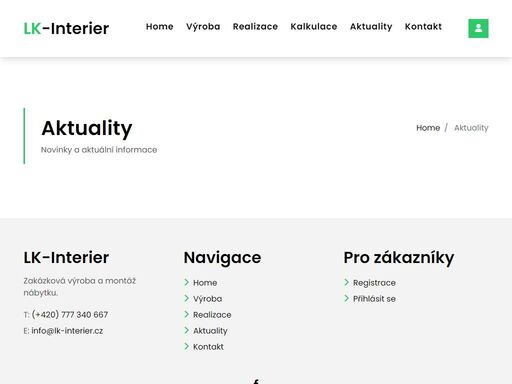Viewport: 512px width, 384px height.
Task: Open Kontakt in top navigation
Action: (423, 26)
